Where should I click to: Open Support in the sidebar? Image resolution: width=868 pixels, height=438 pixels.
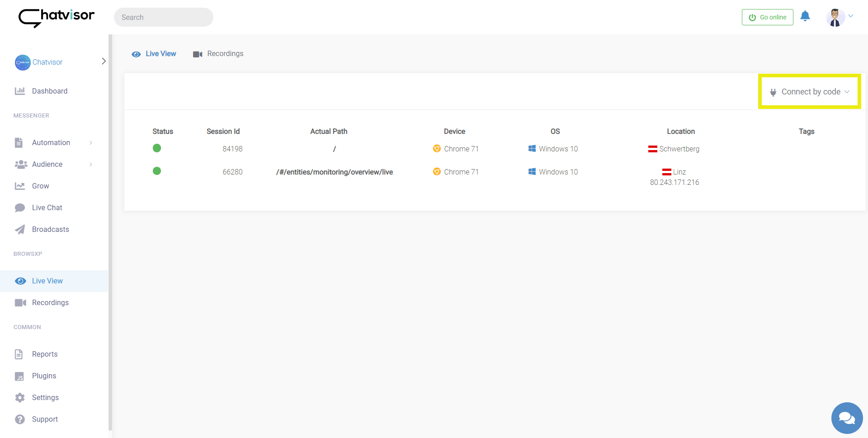45,419
